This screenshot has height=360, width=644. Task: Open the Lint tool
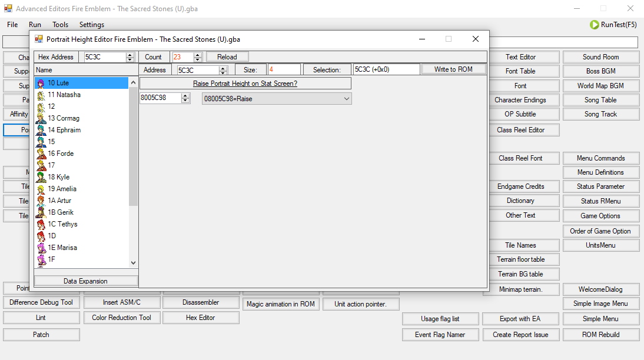(41, 318)
